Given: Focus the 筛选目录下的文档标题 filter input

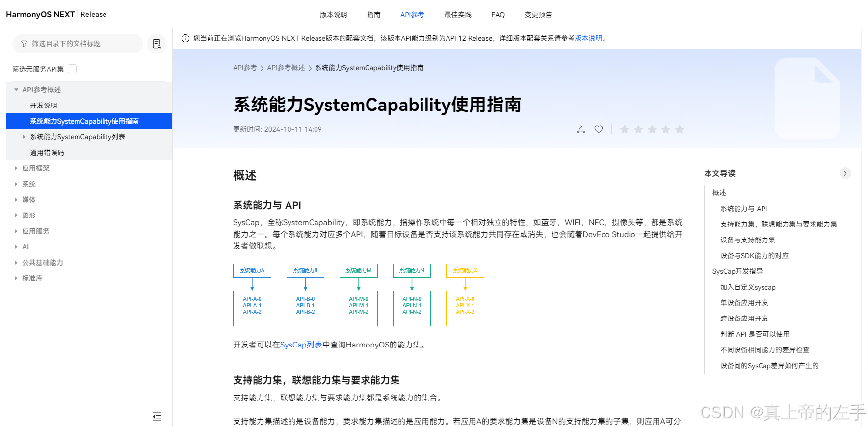Looking at the screenshot, I should click(77, 44).
